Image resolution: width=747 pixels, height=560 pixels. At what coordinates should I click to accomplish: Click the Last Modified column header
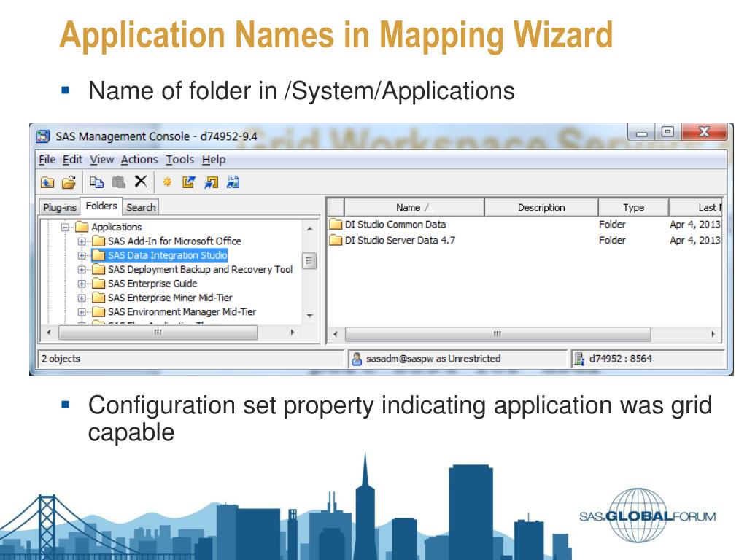coord(696,208)
